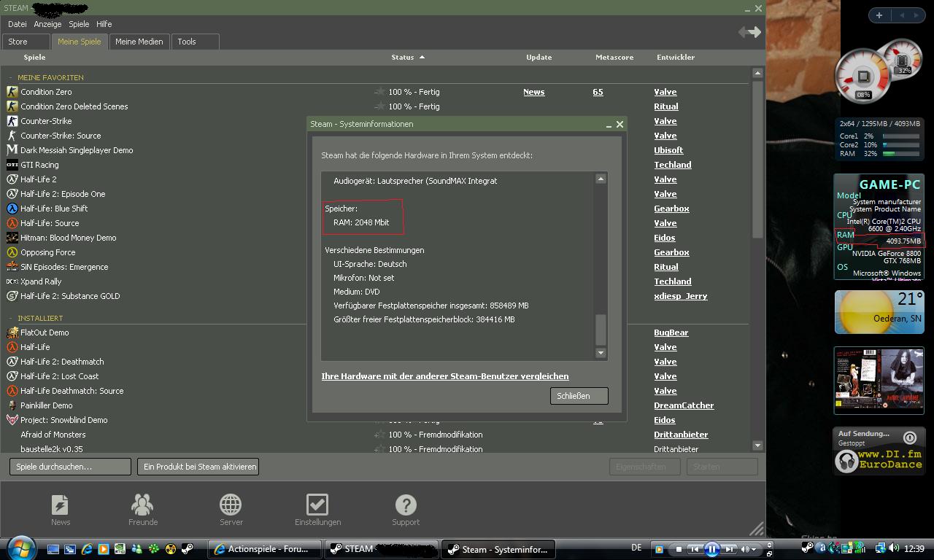Switch to the Tools tab
The image size is (934, 560).
tap(196, 42)
